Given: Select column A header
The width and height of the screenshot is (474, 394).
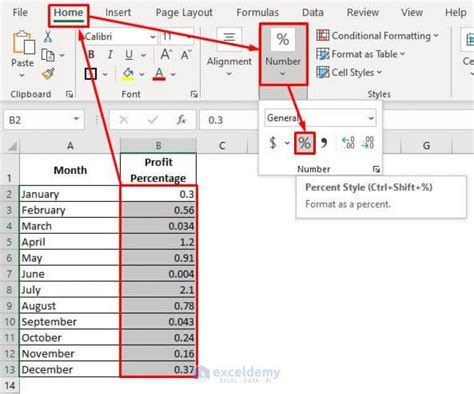Looking at the screenshot, I should [x=70, y=146].
